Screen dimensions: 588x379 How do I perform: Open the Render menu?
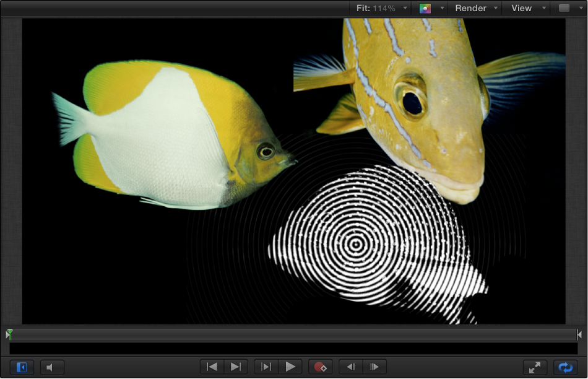[472, 8]
